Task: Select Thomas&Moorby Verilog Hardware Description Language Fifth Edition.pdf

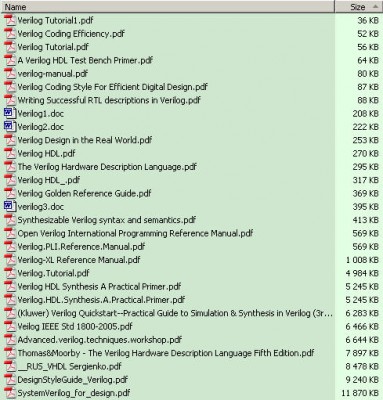Action: 166,353
